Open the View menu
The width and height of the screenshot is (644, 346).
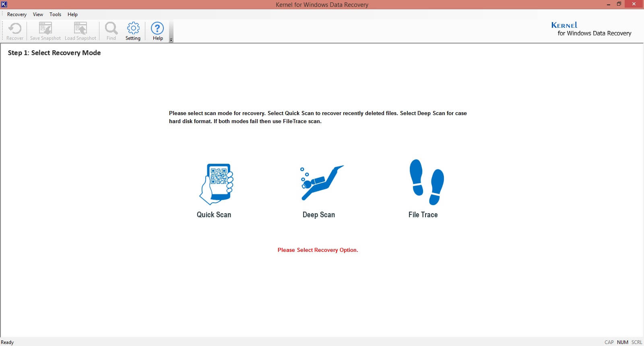point(38,14)
